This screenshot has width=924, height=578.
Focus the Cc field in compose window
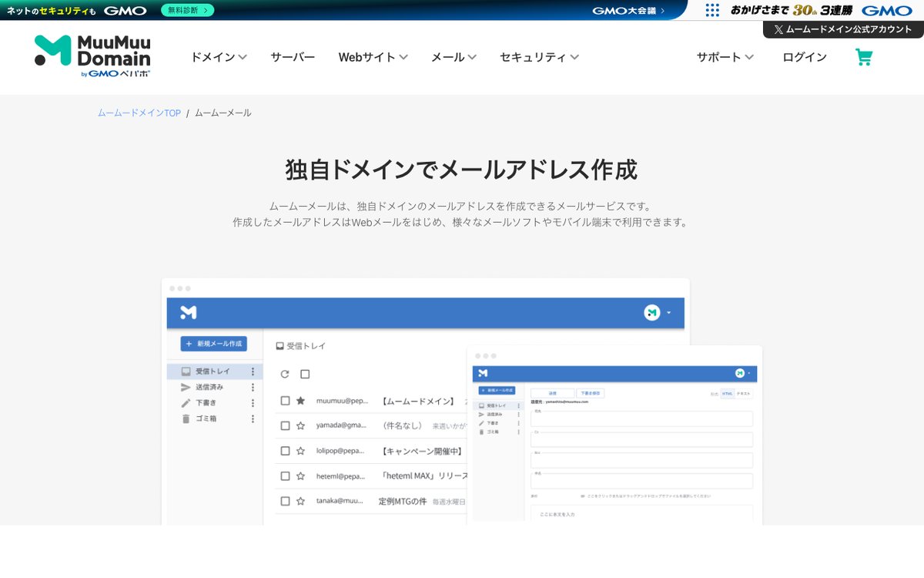pos(641,439)
